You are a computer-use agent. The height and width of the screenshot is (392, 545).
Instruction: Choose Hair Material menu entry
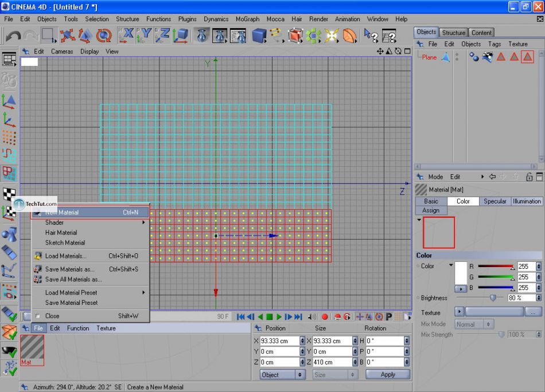(91, 232)
